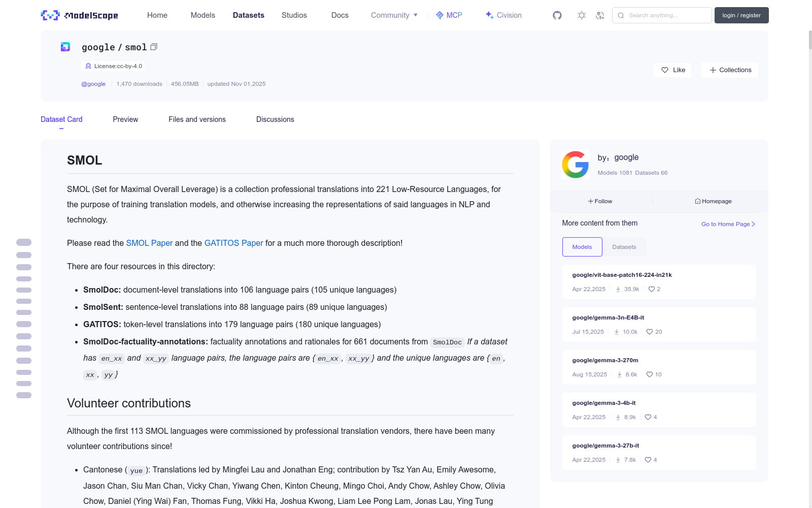Toggle the light/dark theme sun icon
Screen dimensions: 812x508
pyautogui.click(x=582, y=15)
